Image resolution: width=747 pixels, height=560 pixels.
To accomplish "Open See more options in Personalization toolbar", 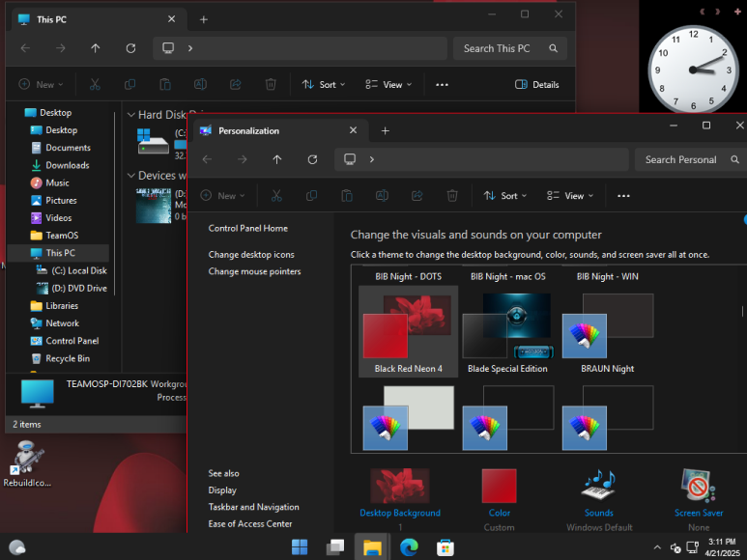I will 623,196.
